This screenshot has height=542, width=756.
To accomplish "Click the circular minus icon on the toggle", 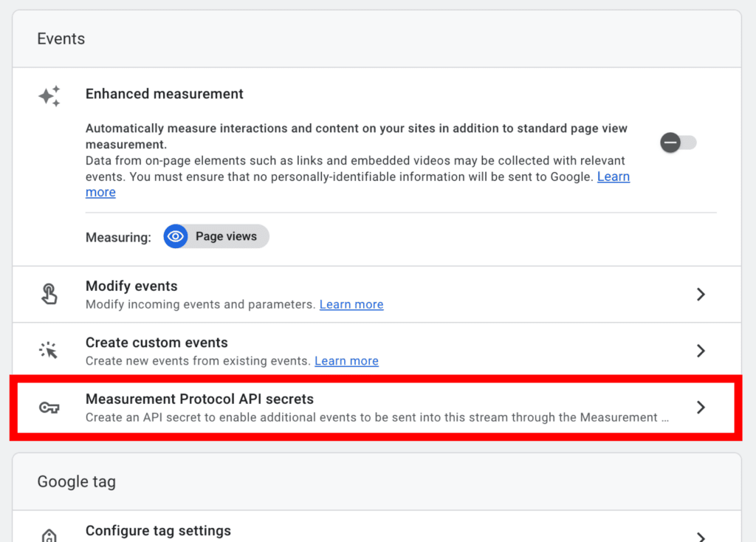I will pyautogui.click(x=670, y=142).
